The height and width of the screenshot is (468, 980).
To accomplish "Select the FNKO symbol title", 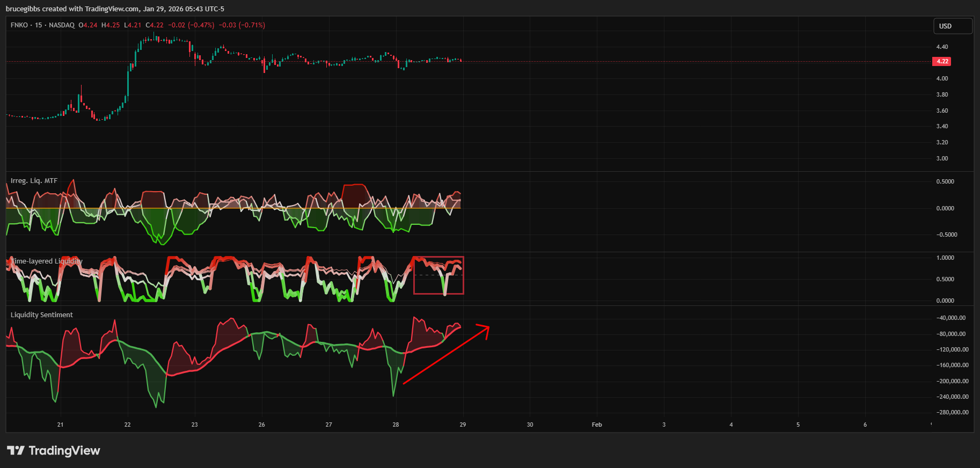I will click(19, 25).
